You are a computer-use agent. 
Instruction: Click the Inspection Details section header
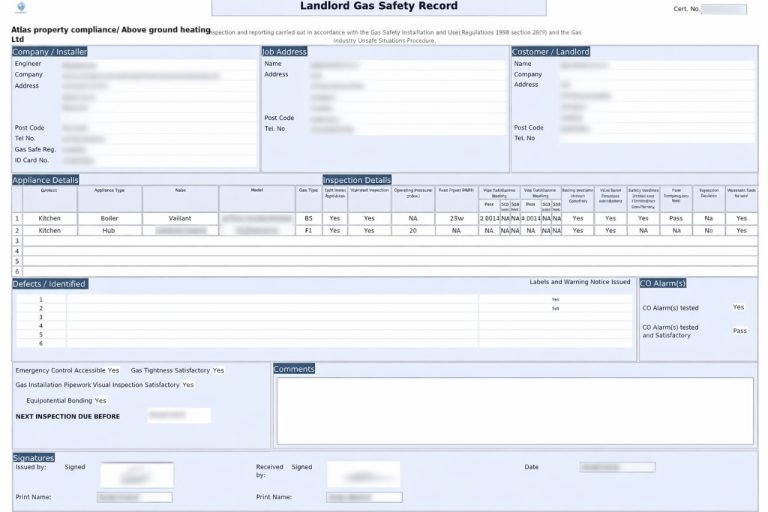tap(357, 180)
